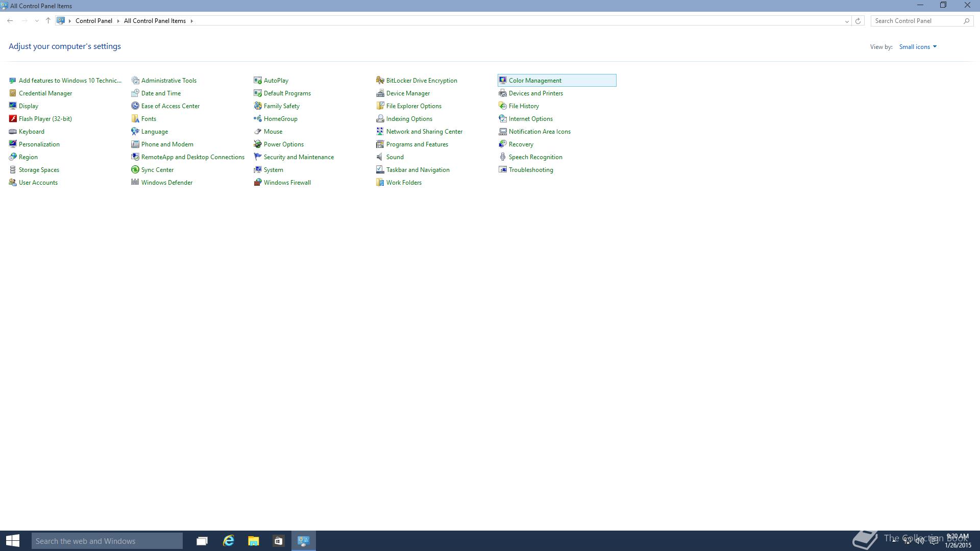The height and width of the screenshot is (551, 980).
Task: Click the Family Safety icon
Action: click(258, 106)
